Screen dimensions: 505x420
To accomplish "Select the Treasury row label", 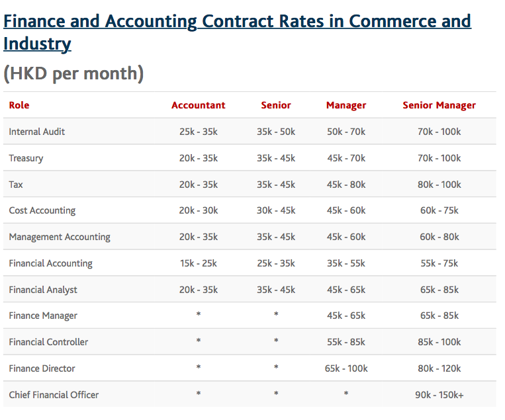I will 26,158.
